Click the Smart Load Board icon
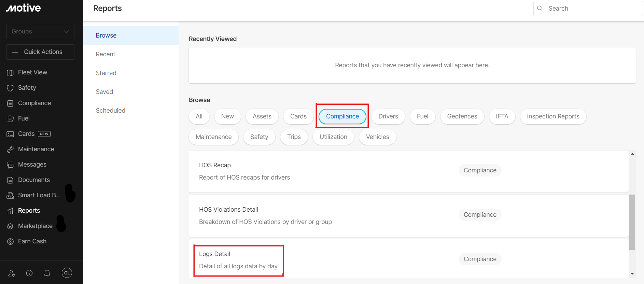The width and height of the screenshot is (644, 284). tap(10, 195)
